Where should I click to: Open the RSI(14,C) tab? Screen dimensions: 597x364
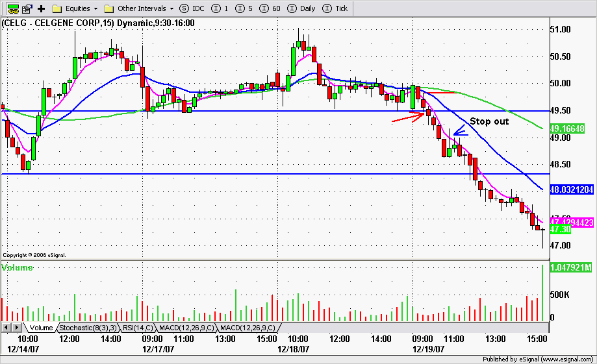pos(138,328)
